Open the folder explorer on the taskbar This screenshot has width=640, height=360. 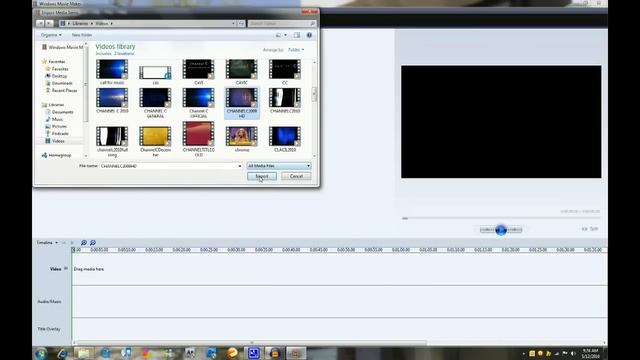click(83, 353)
